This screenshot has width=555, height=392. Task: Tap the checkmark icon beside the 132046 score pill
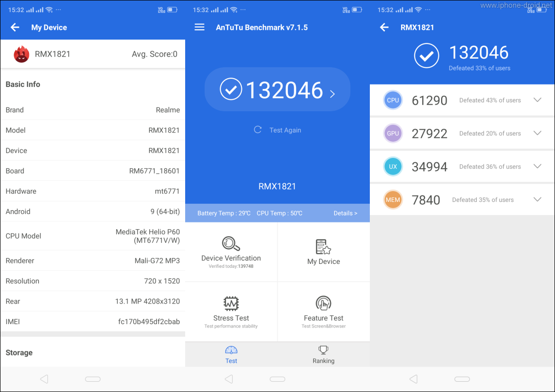(x=231, y=89)
